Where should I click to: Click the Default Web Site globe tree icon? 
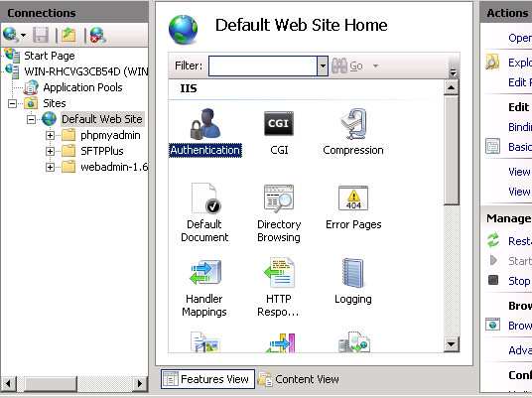50,119
